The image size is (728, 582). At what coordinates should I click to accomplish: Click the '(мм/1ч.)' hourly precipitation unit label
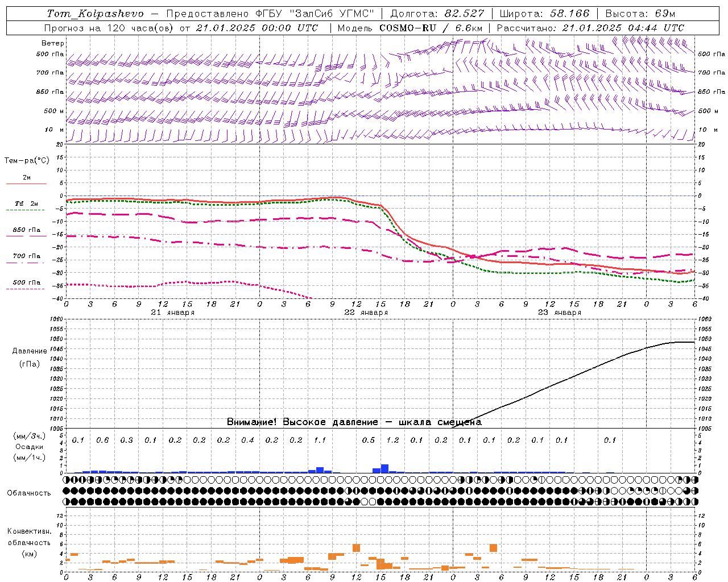[x=30, y=458]
